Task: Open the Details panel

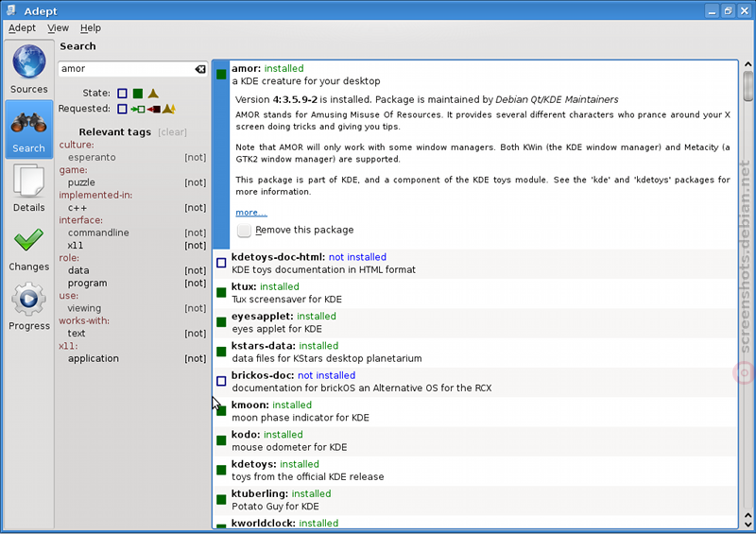Action: tap(29, 188)
